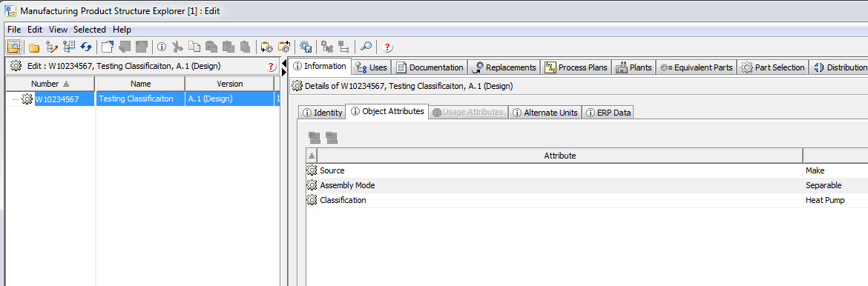
Task: Click the Version column header
Action: tap(230, 84)
